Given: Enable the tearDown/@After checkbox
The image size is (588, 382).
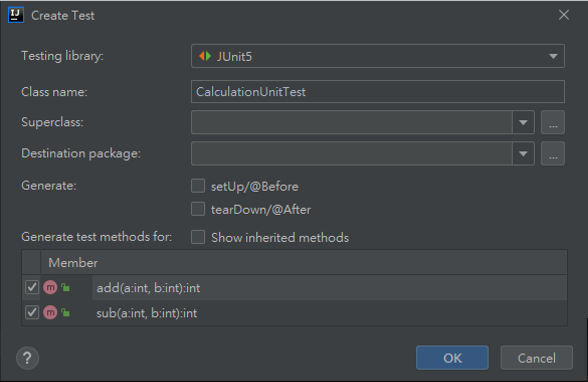Looking at the screenshot, I should pos(198,209).
